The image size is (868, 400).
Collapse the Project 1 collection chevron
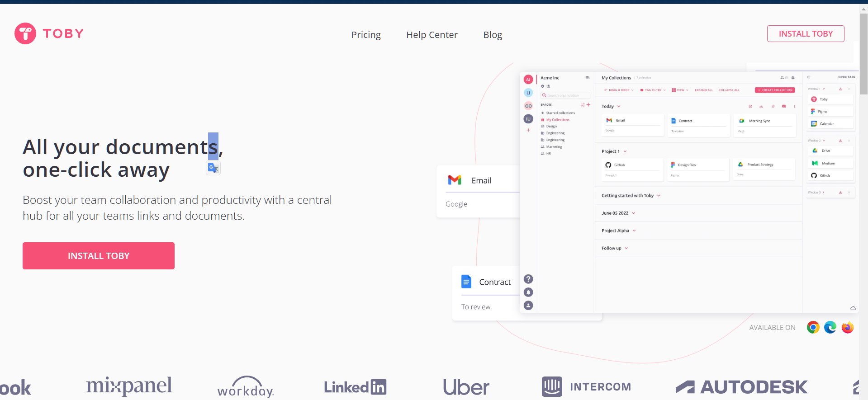pyautogui.click(x=625, y=151)
